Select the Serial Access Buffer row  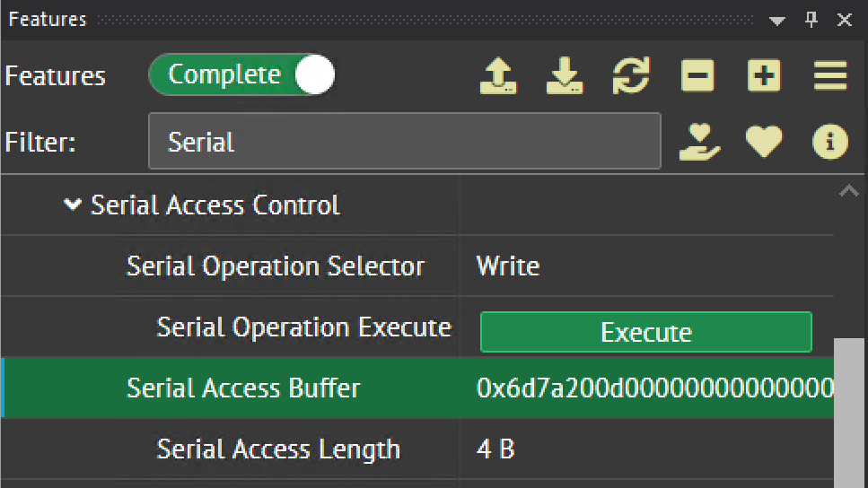[x=243, y=388]
